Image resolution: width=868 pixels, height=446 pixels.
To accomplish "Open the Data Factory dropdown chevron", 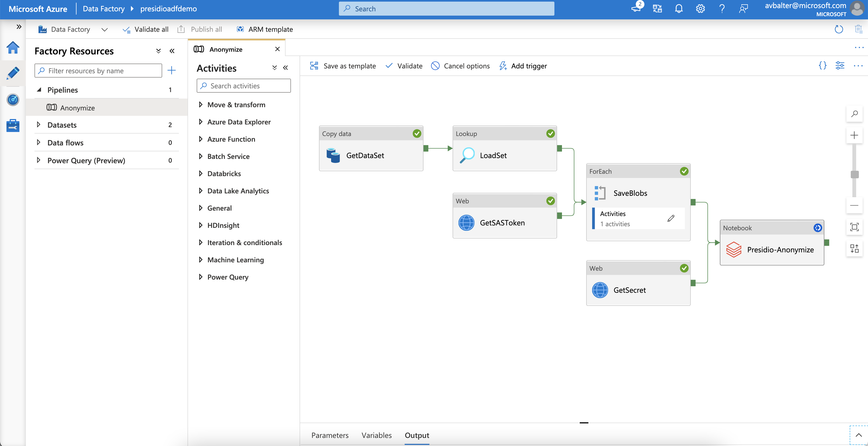I will click(105, 30).
